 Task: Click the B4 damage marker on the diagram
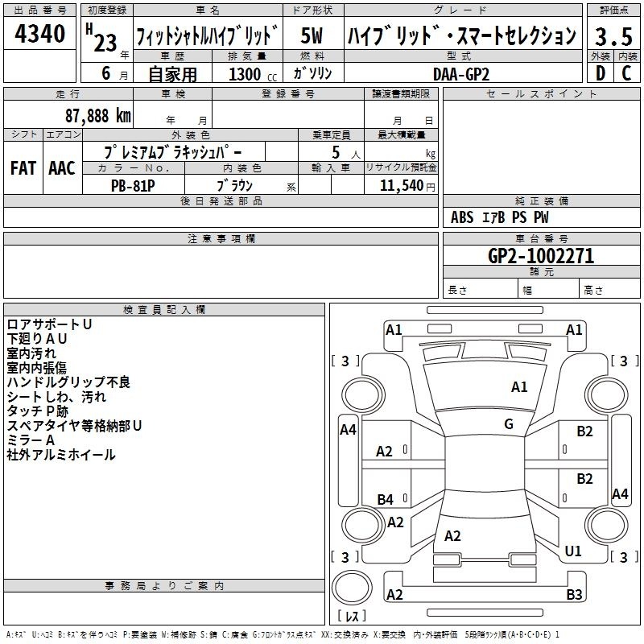coord(386,500)
